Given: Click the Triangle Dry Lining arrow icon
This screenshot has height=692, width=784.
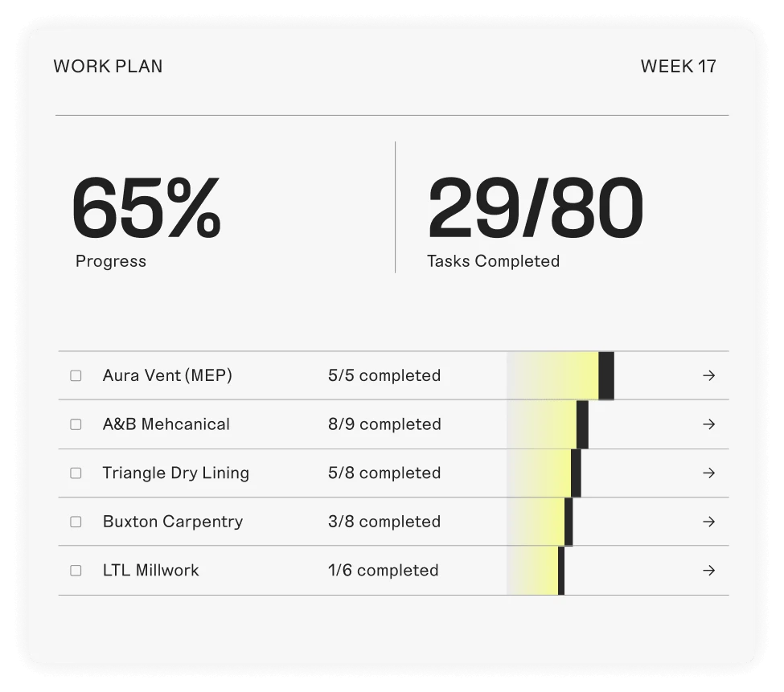Looking at the screenshot, I should point(708,473).
